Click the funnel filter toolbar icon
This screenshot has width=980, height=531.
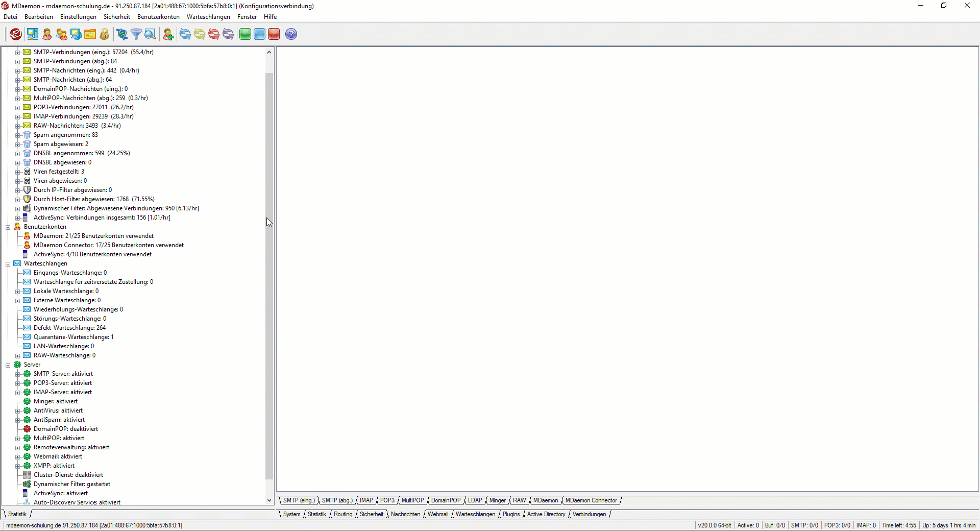pos(136,34)
